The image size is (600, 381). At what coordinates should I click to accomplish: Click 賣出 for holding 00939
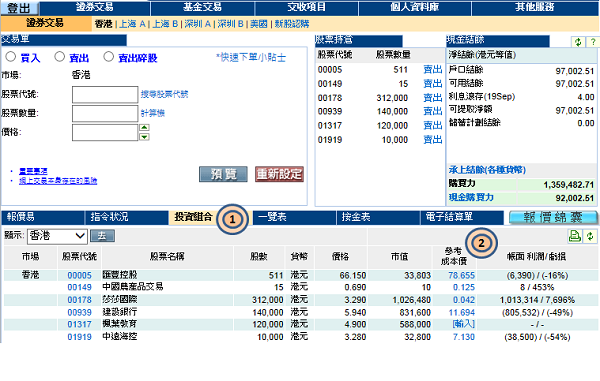coord(433,111)
